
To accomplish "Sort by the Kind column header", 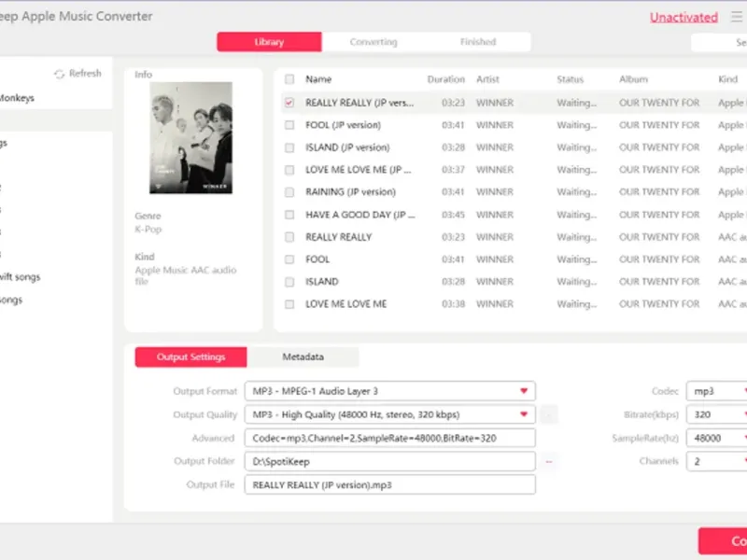I will [728, 79].
